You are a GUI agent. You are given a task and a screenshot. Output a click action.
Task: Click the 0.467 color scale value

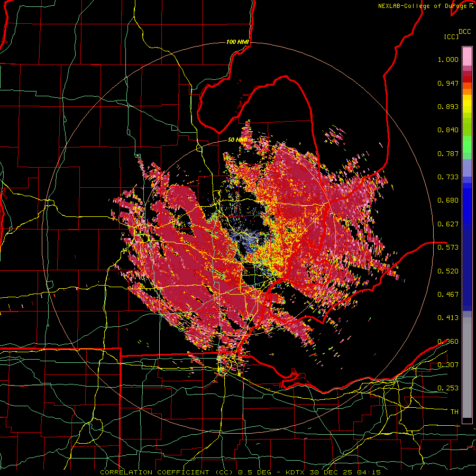(448, 294)
